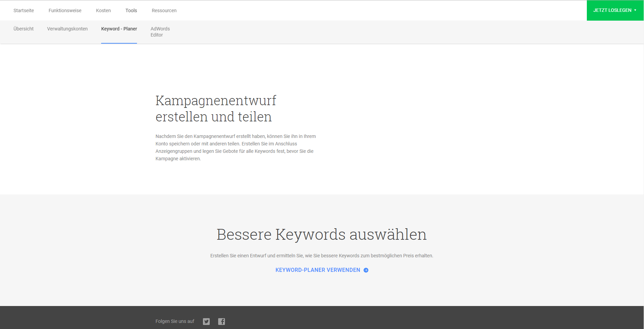Open the Facebook follow icon
Viewport: 644px width, 329px height.
(222, 322)
